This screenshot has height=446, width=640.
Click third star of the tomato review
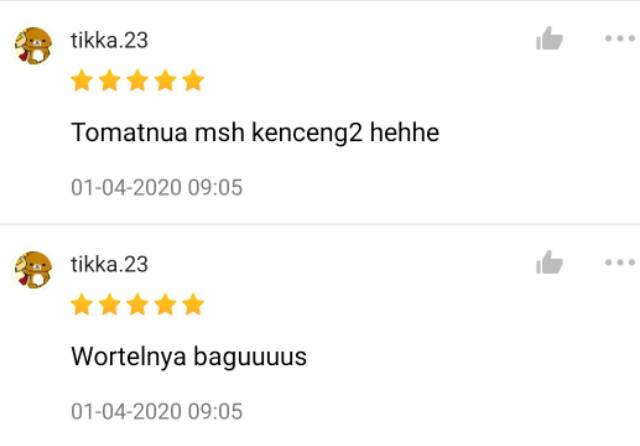click(x=138, y=80)
